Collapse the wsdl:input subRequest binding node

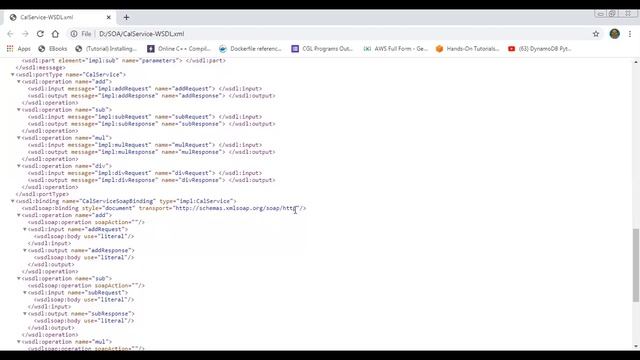point(25,293)
